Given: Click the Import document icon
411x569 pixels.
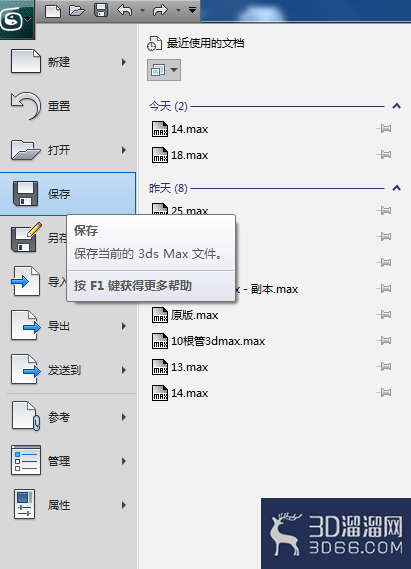Looking at the screenshot, I should coord(25,281).
